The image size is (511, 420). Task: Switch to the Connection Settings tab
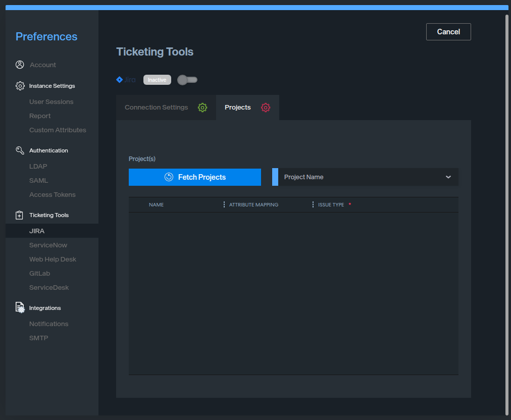click(x=157, y=108)
